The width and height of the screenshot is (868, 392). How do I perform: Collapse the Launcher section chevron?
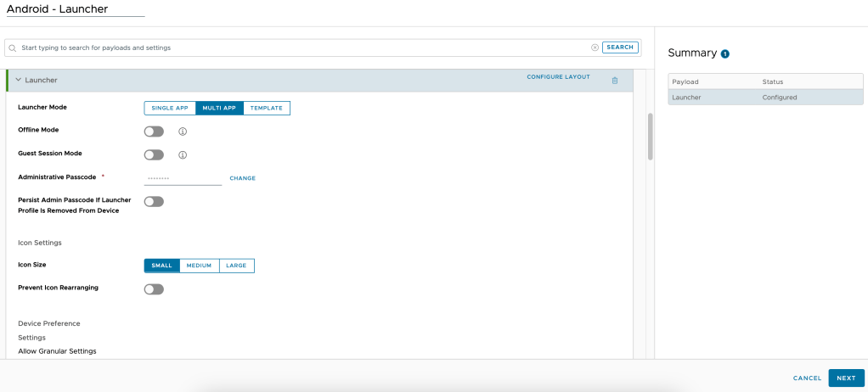[18, 80]
